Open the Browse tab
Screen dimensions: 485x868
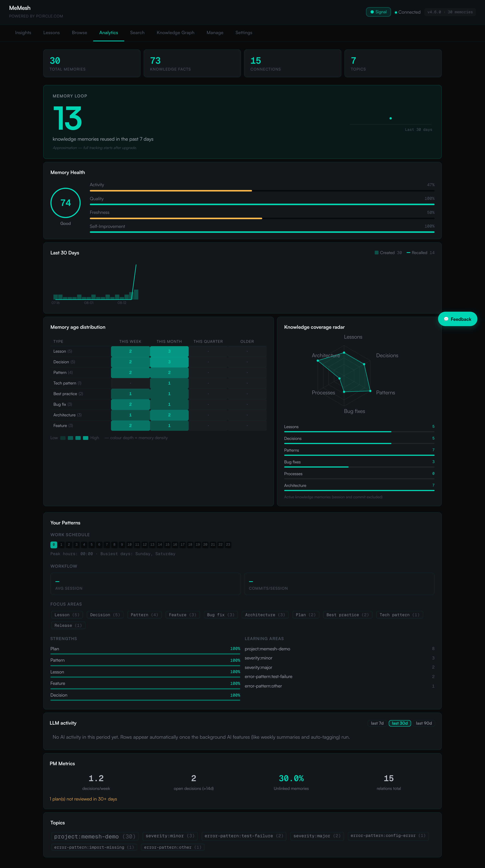[x=80, y=33]
